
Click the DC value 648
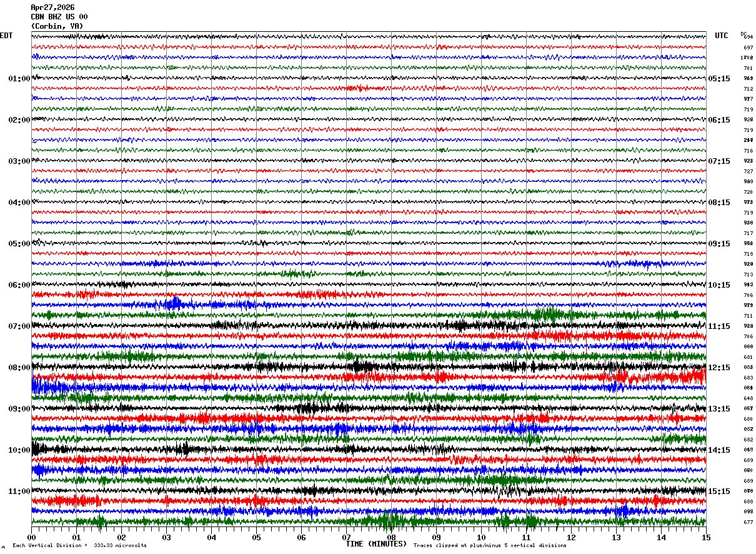(x=748, y=398)
